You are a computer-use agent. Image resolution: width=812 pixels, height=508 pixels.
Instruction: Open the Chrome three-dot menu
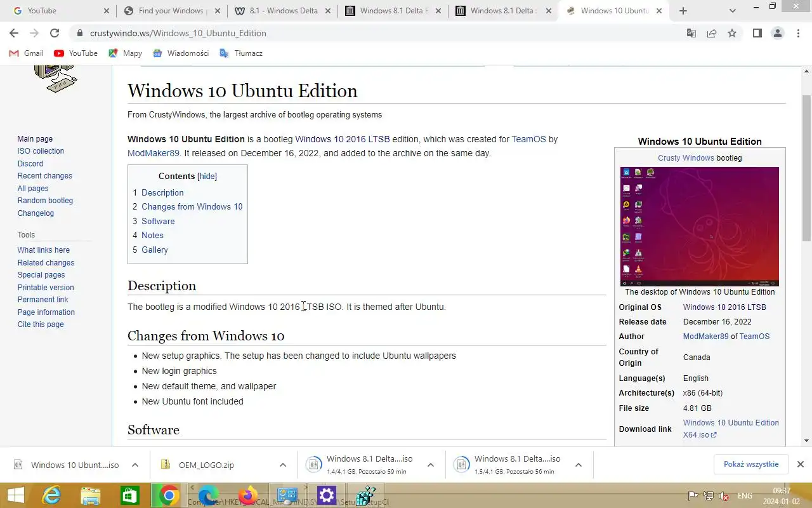(798, 33)
